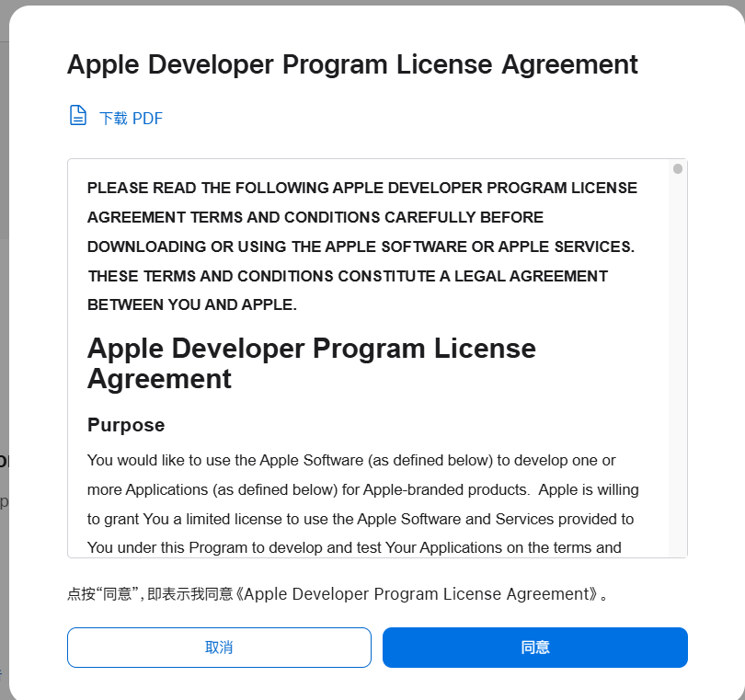The height and width of the screenshot is (700, 745).
Task: Click the 取消 cancel button
Action: 219,648
